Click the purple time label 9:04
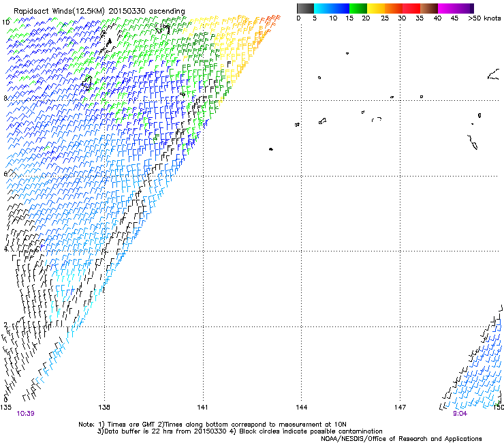504x443 pixels. (x=460, y=414)
